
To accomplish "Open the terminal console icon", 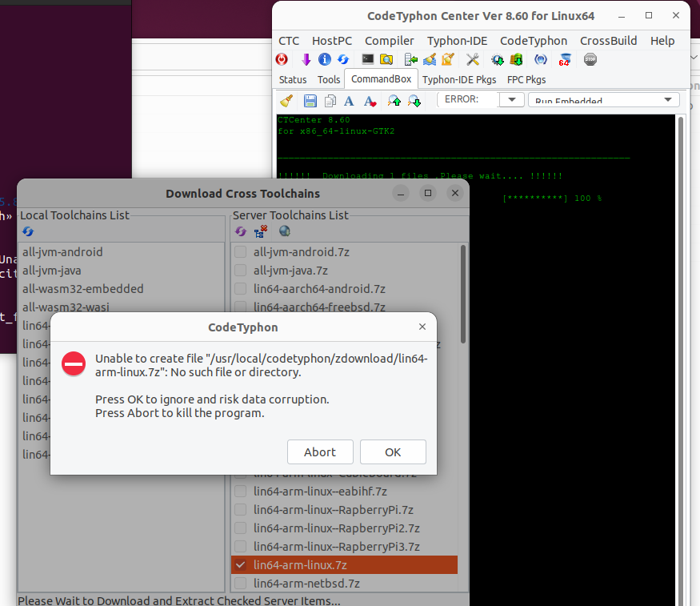I will pos(368,59).
